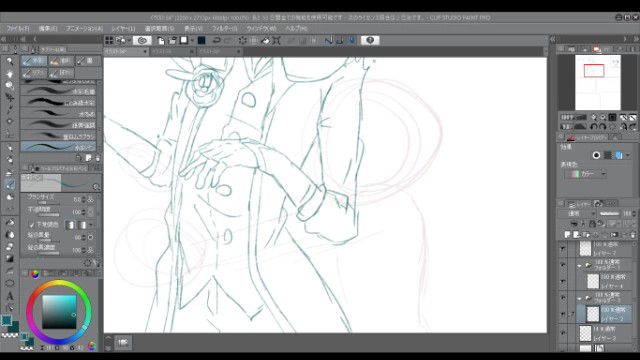Click the Redo arrow in command bar
The height and width of the screenshot is (360, 640).
[228, 40]
